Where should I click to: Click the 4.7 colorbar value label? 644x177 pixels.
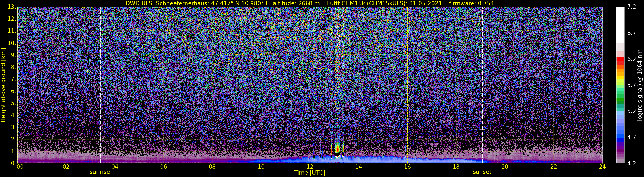632,137
